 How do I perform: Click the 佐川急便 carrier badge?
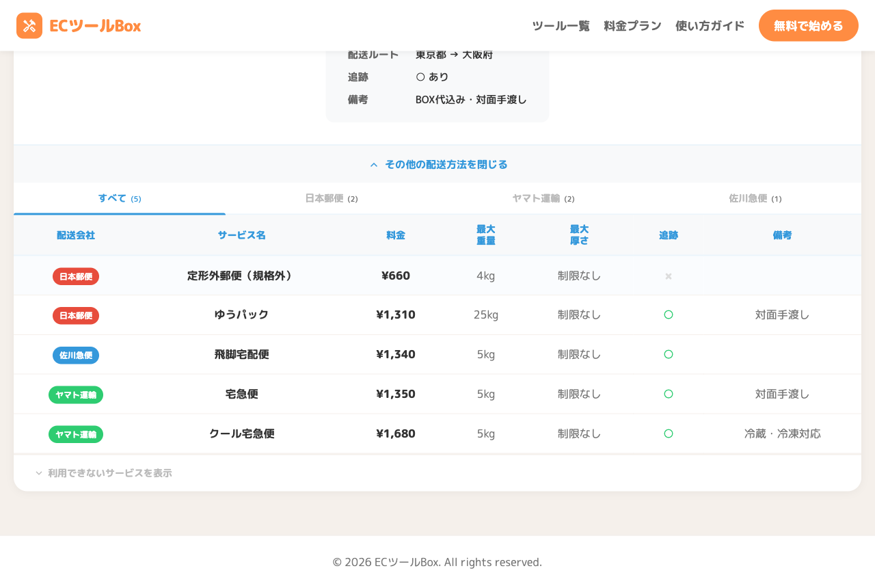pyautogui.click(x=76, y=355)
